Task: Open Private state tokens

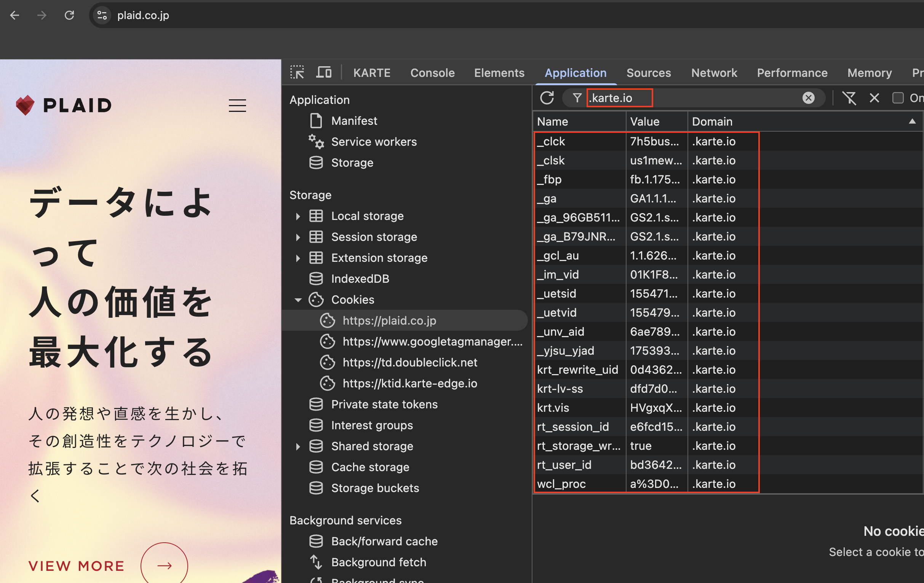Action: [x=384, y=405]
